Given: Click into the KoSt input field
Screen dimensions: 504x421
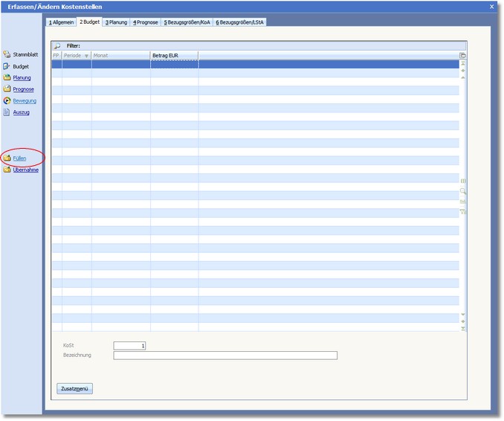Looking at the screenshot, I should point(130,345).
